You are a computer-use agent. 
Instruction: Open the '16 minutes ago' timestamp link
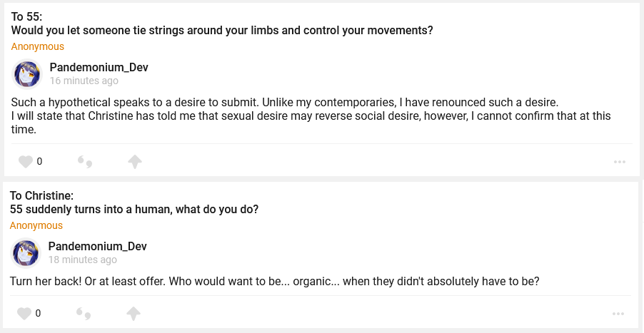tap(84, 81)
